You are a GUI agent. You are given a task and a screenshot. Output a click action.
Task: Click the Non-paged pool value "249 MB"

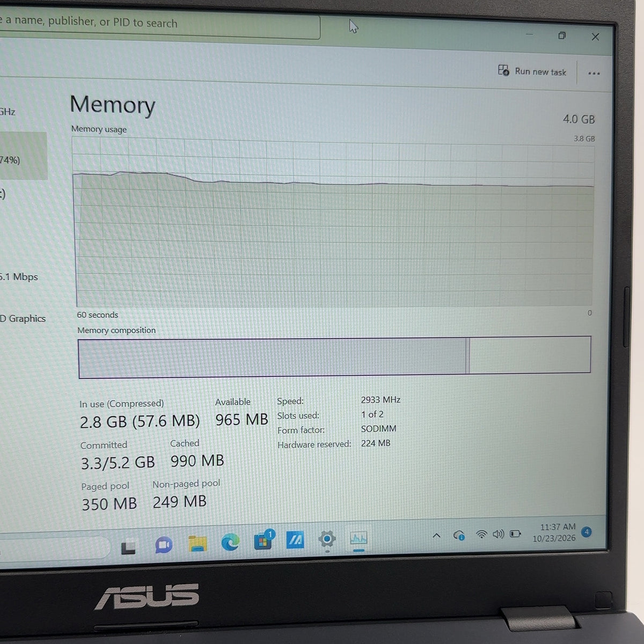click(x=180, y=502)
